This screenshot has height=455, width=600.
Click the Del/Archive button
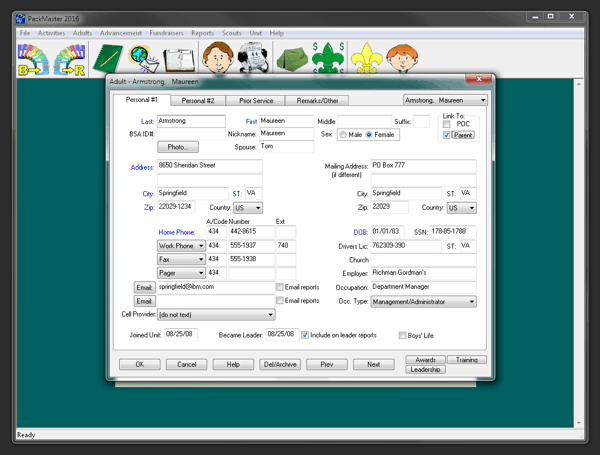click(x=280, y=364)
